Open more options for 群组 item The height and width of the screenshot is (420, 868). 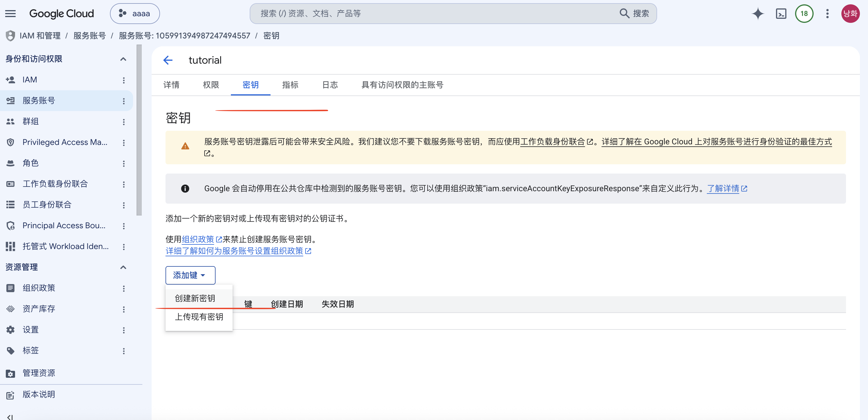[x=124, y=122]
